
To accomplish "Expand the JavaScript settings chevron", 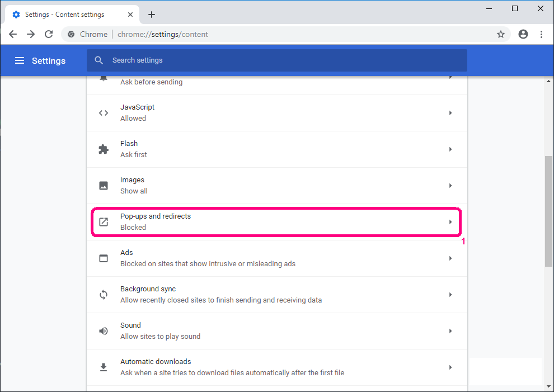I will point(450,113).
